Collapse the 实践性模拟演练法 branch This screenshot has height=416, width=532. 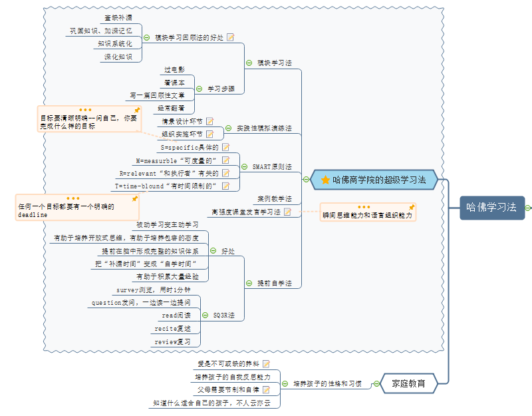228,128
